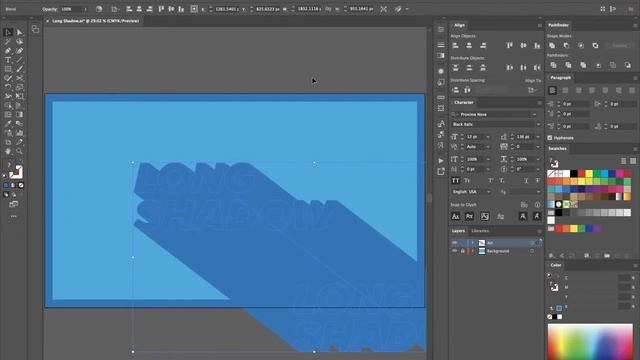
Task: Pick the yellow swatch in Swatches top row
Action: pyautogui.click(x=589, y=174)
